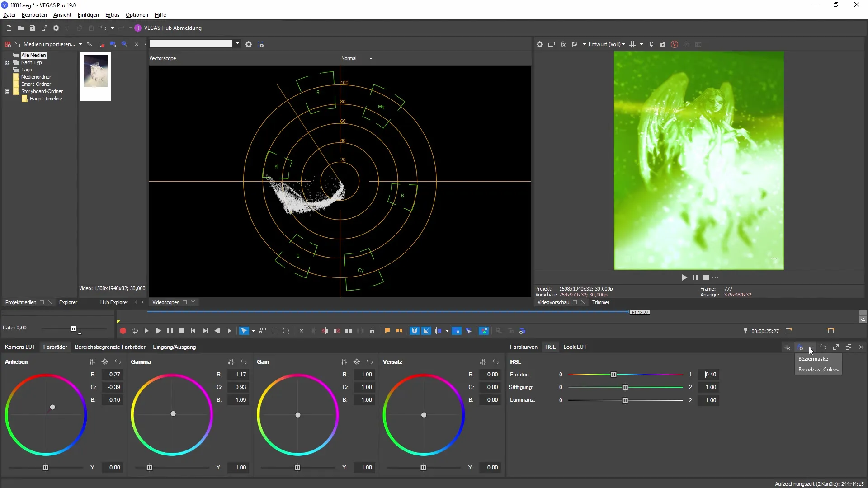
Task: Click the Extras menu item
Action: click(x=112, y=14)
